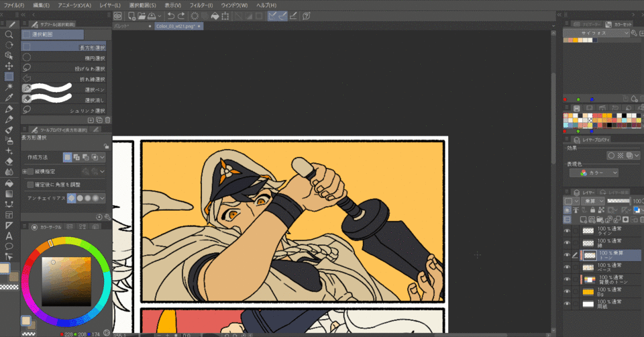Delete sub tool with trash icon
This screenshot has width=644, height=337.
pyautogui.click(x=107, y=120)
